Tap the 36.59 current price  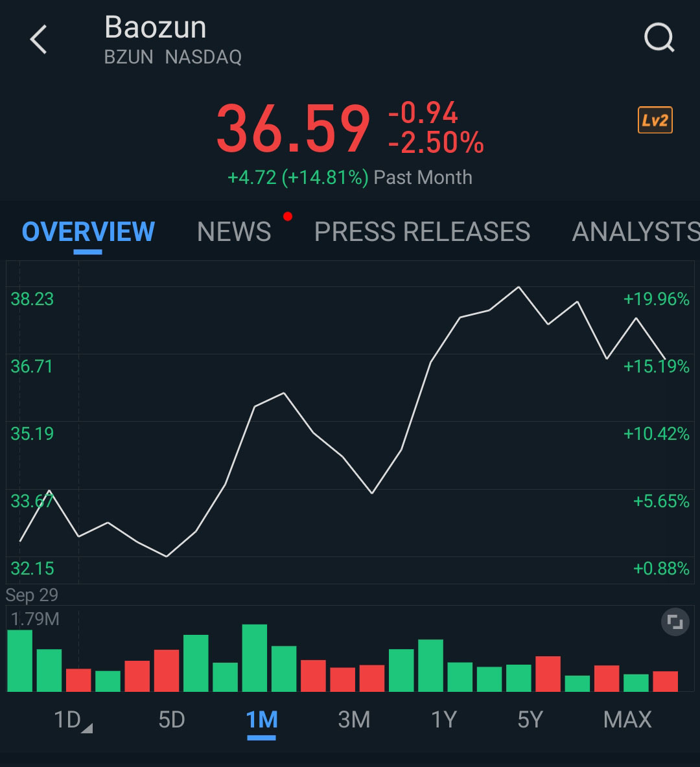293,128
